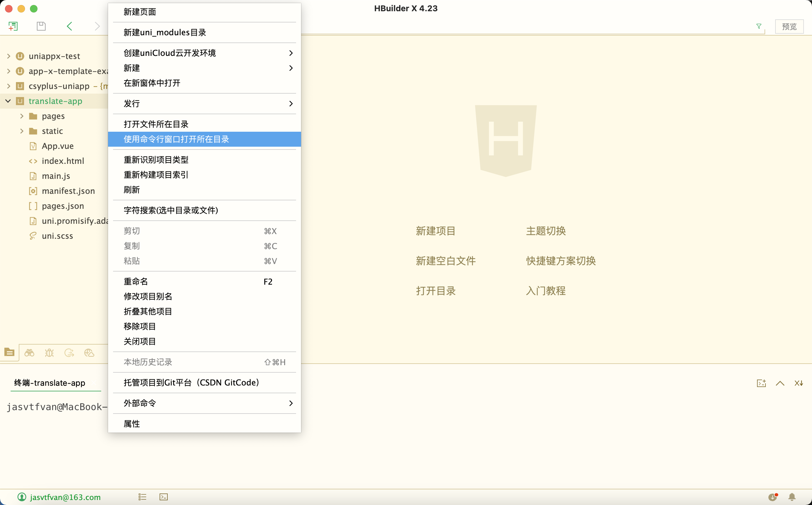This screenshot has height=505, width=812.
Task: Toggle terminal via status bar console icon
Action: tap(164, 497)
